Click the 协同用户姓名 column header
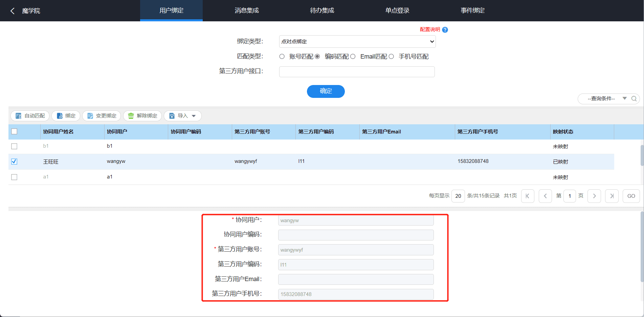This screenshot has width=644, height=317. tap(72, 132)
